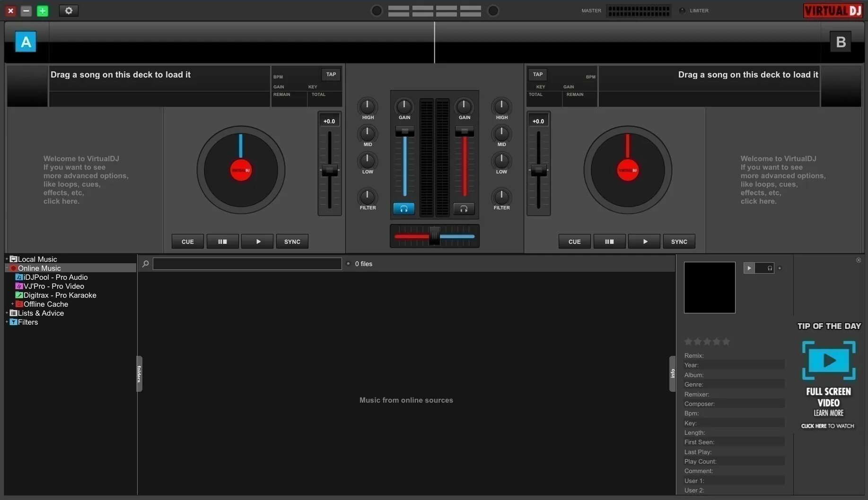
Task: Click SYNC on deck A
Action: [x=292, y=241]
